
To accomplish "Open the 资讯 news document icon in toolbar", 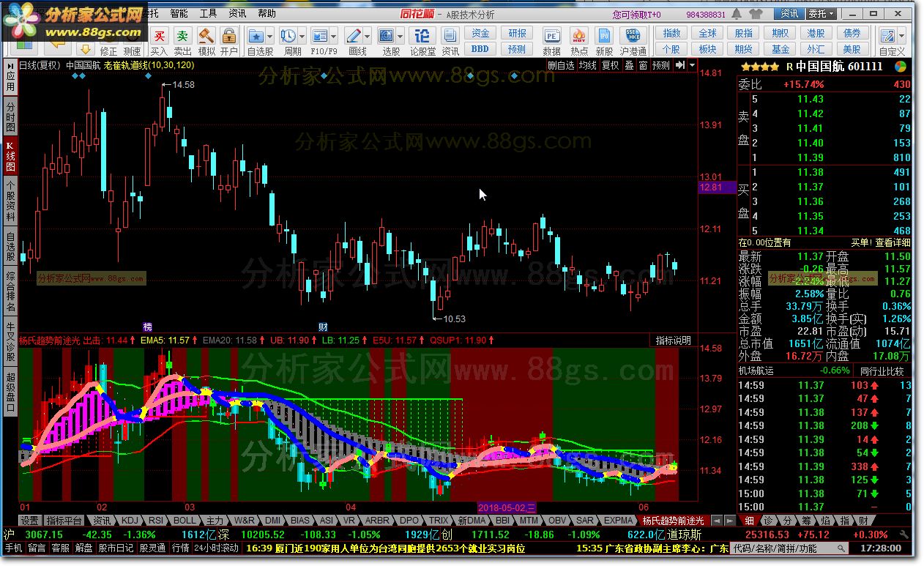I will 450,35.
